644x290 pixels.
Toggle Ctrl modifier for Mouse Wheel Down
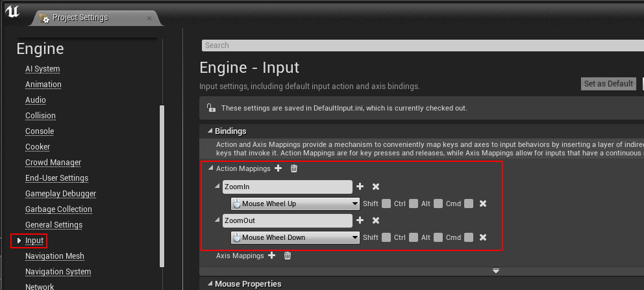(412, 237)
